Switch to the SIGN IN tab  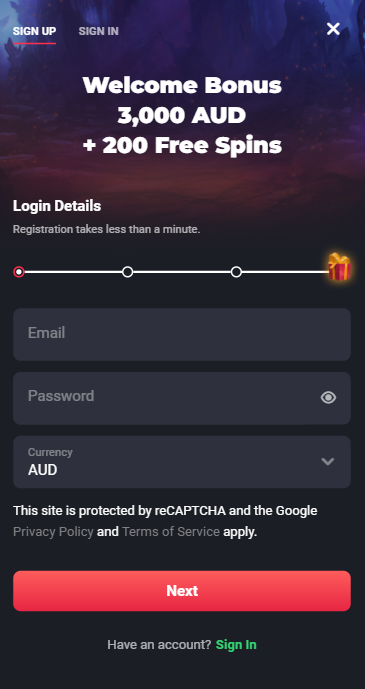click(98, 31)
